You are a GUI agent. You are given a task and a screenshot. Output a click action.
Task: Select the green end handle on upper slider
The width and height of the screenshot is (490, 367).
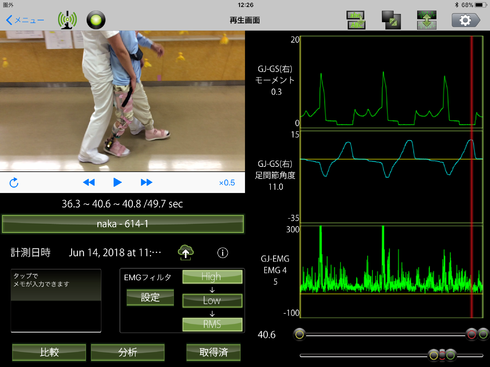tap(484, 334)
